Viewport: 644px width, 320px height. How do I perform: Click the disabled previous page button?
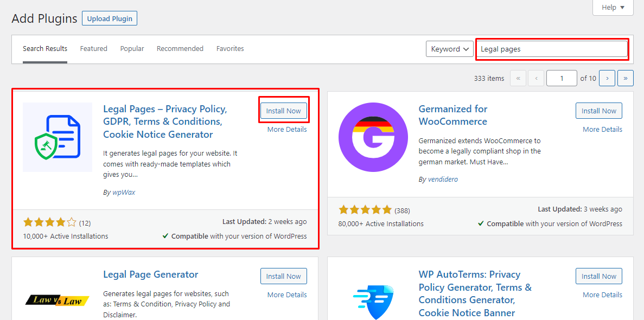(536, 78)
